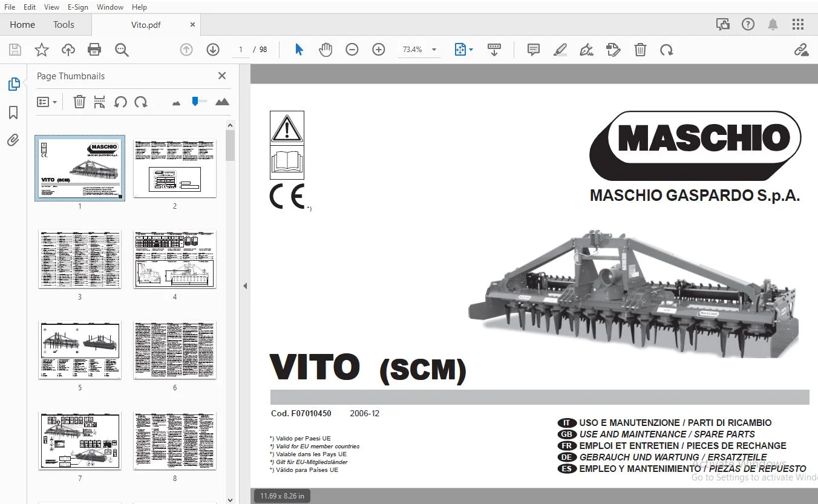
Task: Select page 4 thumbnail
Action: point(175,259)
